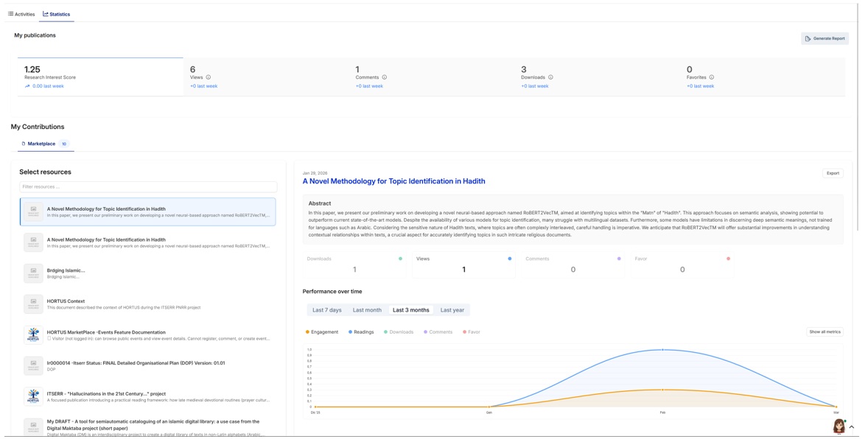Click the Marketplace count badge showing 10
The image size is (868, 439).
tap(64, 144)
